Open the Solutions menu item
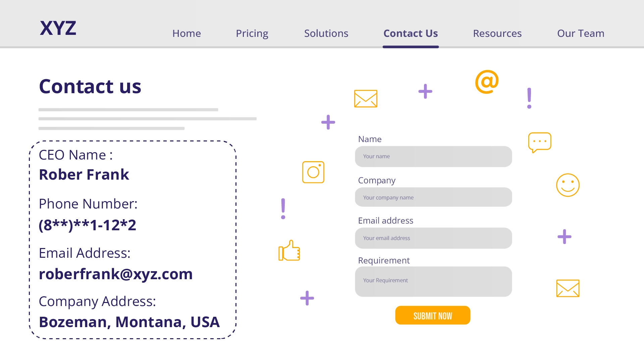 [326, 34]
